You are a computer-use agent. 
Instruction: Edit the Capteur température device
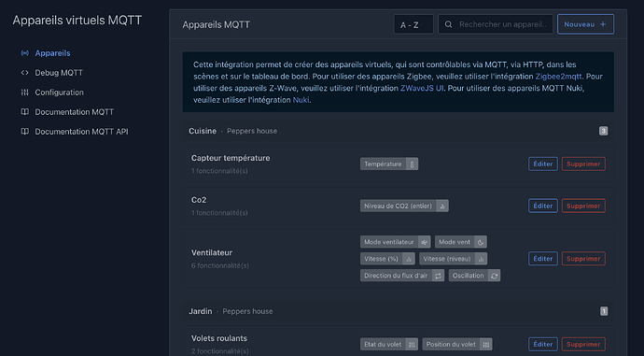coord(543,164)
